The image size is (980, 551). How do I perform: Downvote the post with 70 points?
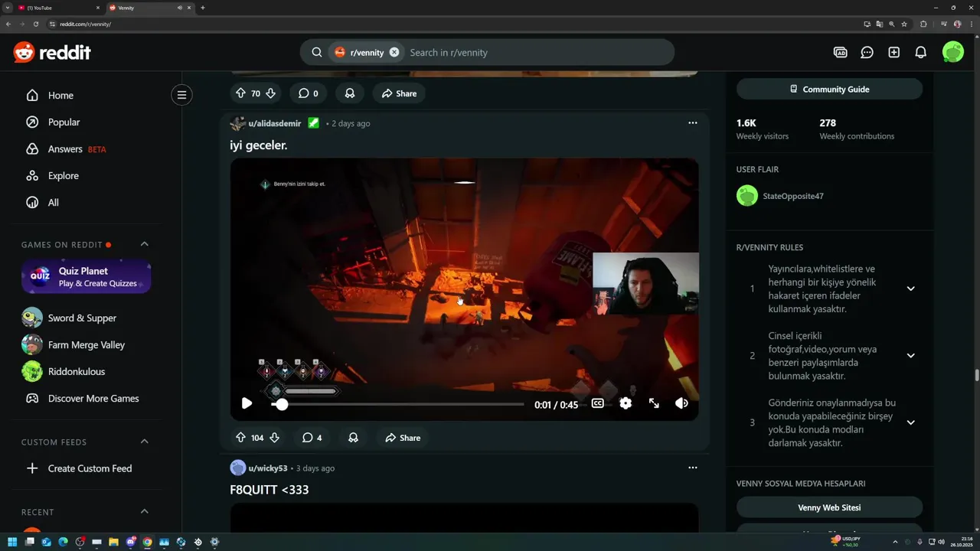pos(270,93)
